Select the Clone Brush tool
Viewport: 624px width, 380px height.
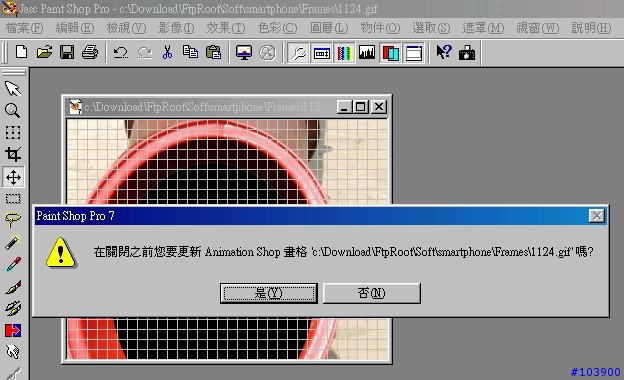click(x=13, y=308)
